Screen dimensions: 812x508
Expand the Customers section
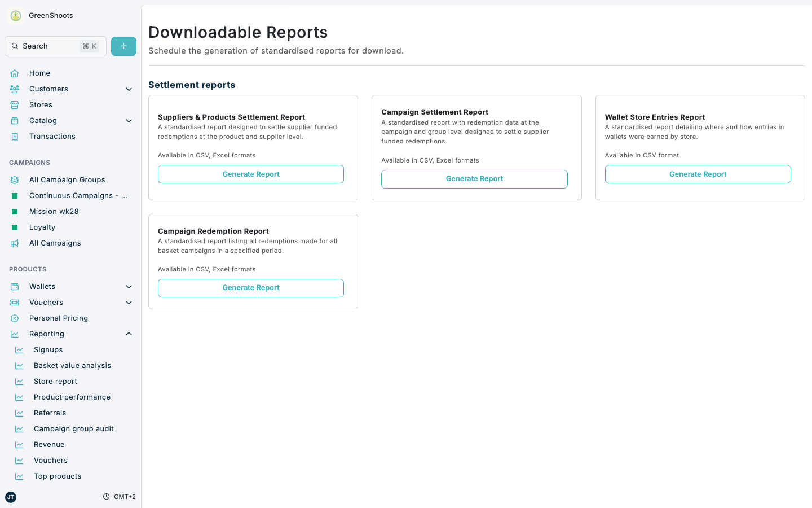pos(129,89)
